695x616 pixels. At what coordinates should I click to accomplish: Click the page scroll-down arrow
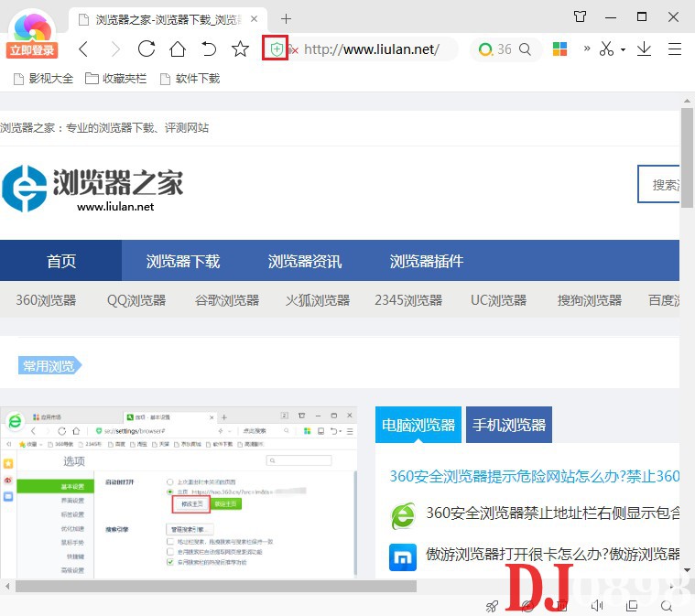click(x=687, y=570)
